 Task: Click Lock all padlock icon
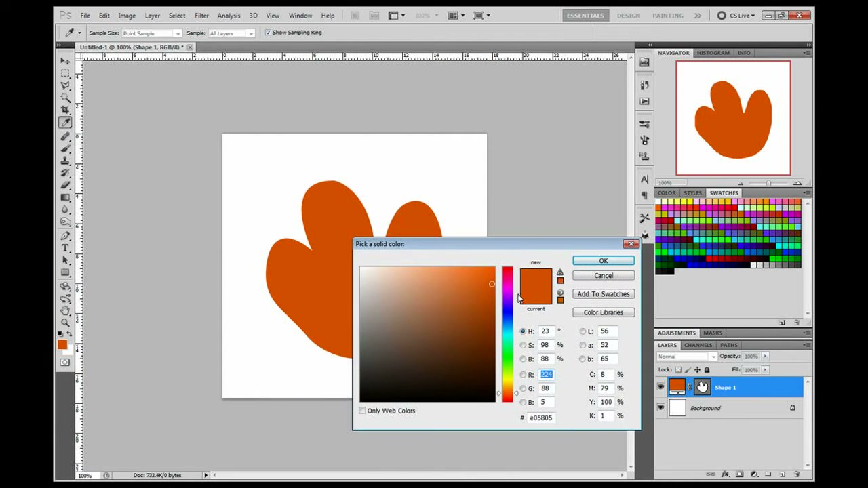tap(707, 370)
